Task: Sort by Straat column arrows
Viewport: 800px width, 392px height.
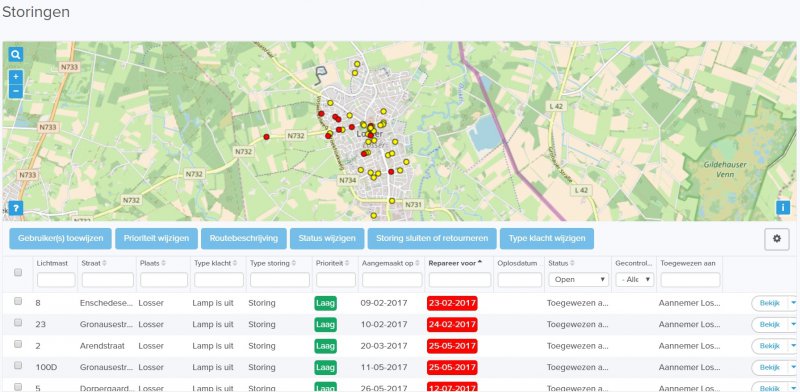Action: point(105,263)
